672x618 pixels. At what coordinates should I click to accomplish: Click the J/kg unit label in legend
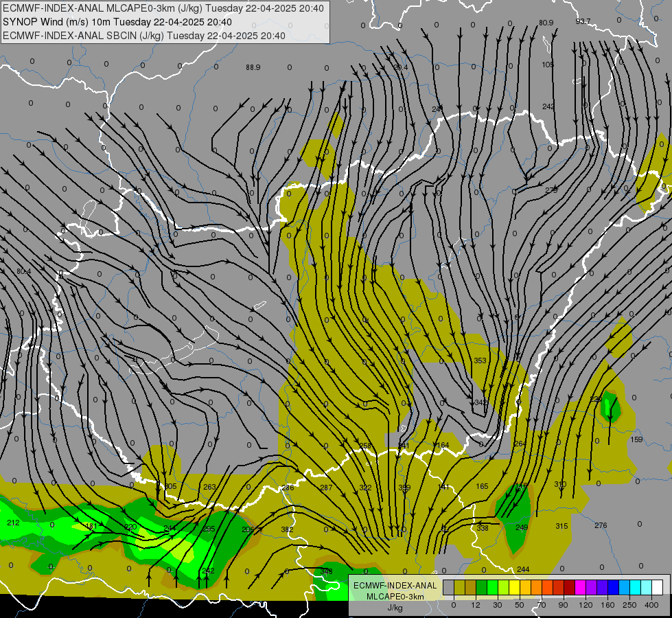[x=395, y=608]
